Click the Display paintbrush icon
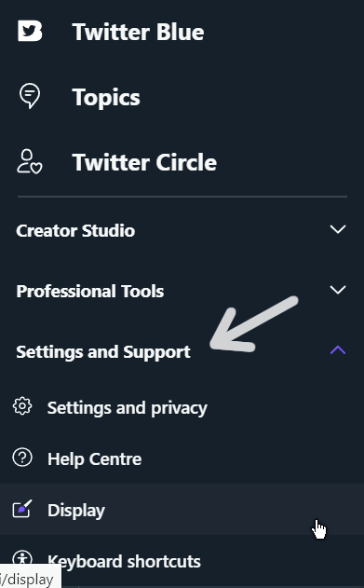364x588 pixels. click(x=22, y=509)
